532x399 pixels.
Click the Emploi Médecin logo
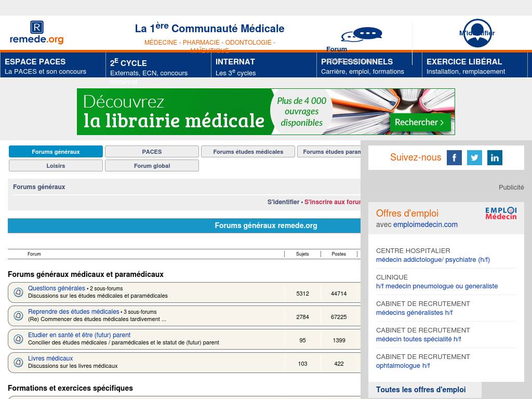501,213
